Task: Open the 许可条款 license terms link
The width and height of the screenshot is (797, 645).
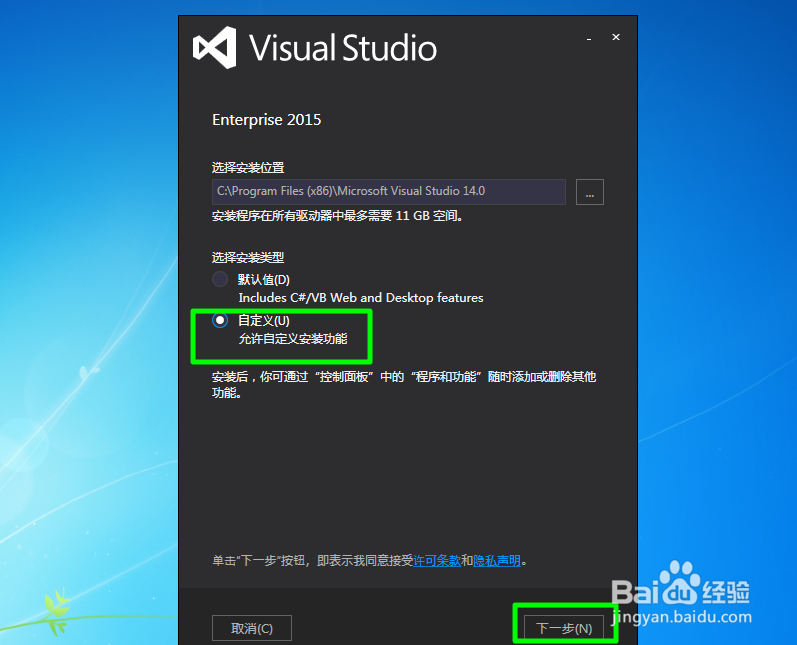Action: coord(437,561)
